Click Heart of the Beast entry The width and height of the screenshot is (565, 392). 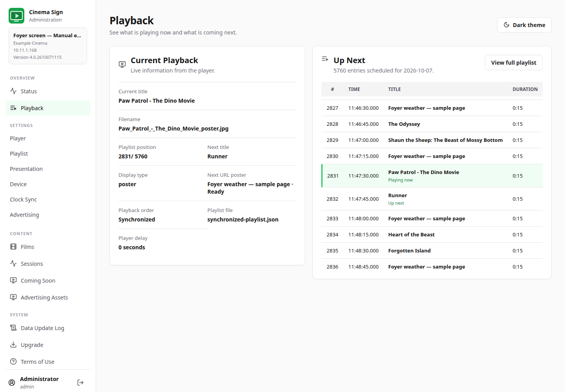pos(412,234)
